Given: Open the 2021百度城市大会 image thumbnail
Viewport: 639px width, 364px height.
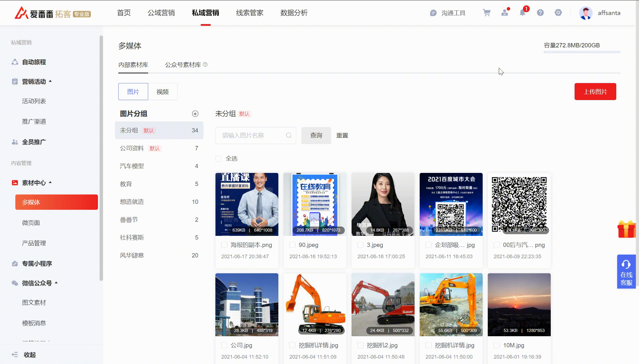Looking at the screenshot, I should (451, 204).
